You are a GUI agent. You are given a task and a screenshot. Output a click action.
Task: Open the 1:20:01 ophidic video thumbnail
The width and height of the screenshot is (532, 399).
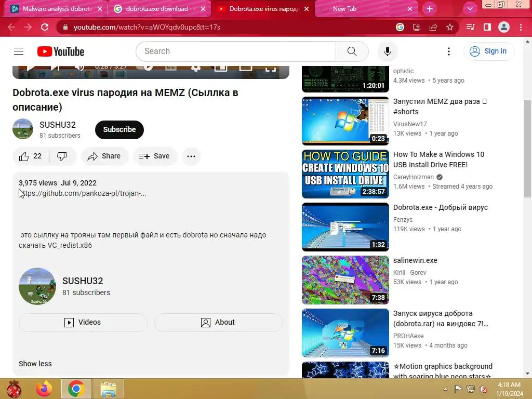[x=345, y=79]
